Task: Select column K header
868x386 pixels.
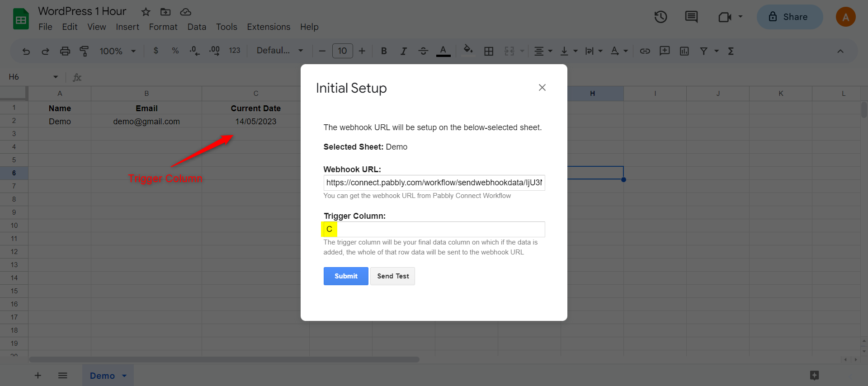Action: [781, 94]
